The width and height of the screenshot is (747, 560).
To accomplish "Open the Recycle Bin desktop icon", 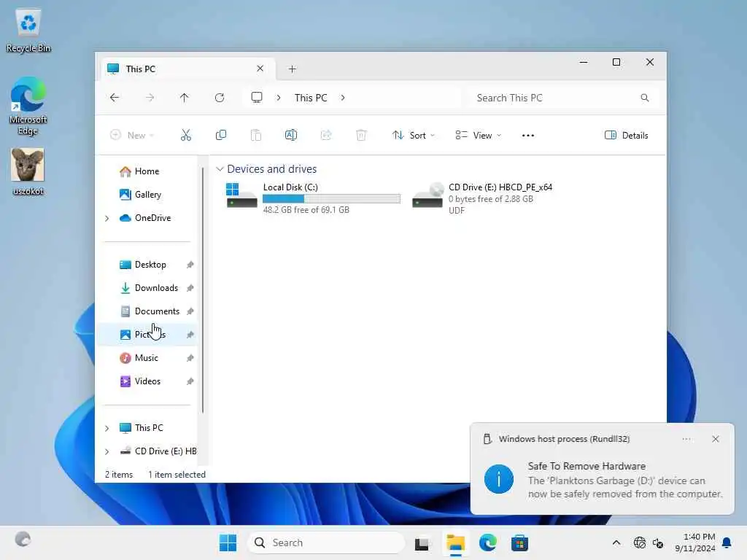I will point(28,31).
